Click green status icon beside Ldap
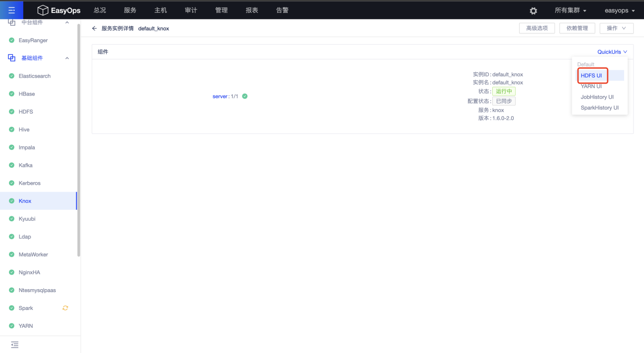 click(11, 237)
